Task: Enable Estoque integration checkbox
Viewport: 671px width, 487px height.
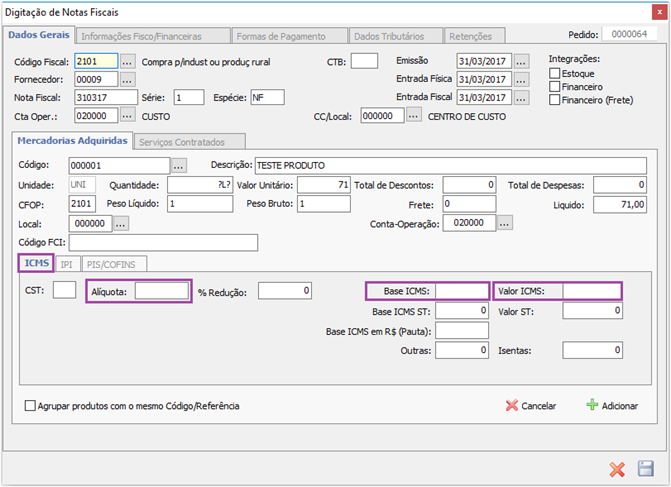Action: click(x=555, y=74)
